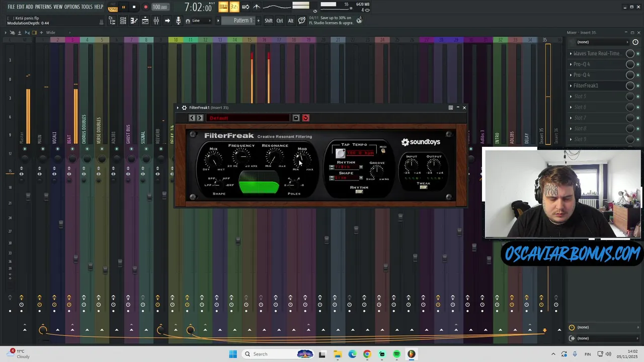Stop playback with the Stop button
The height and width of the screenshot is (362, 644).
[134, 7]
